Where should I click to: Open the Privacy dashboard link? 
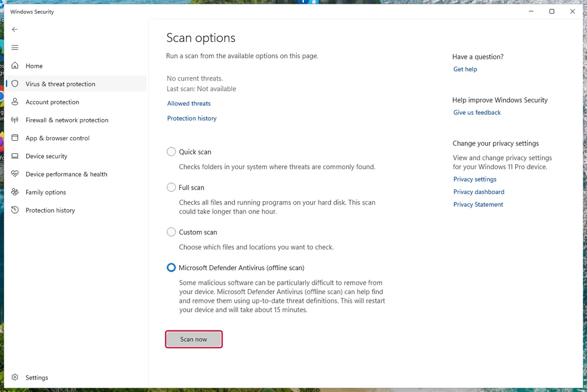(478, 192)
